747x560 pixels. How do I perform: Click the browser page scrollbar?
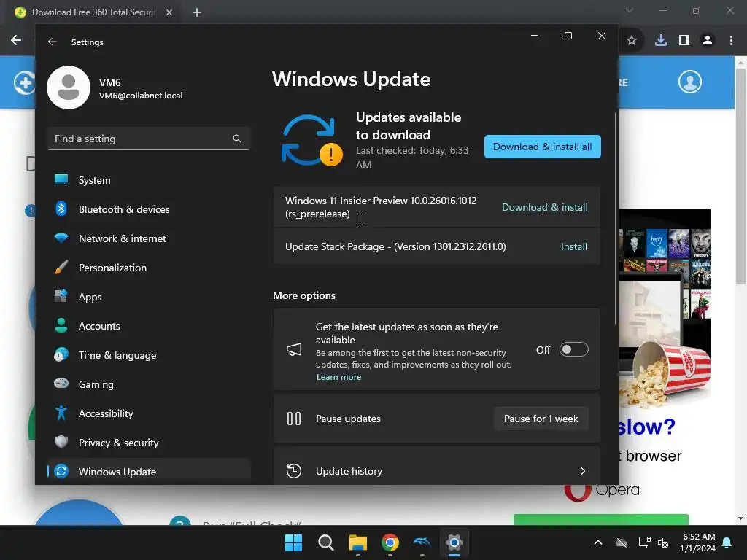740,176
